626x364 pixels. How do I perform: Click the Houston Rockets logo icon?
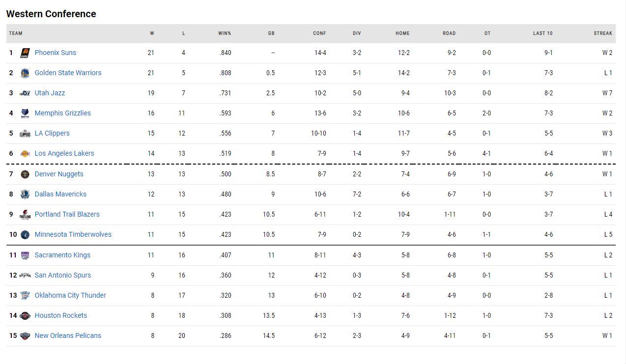25,316
